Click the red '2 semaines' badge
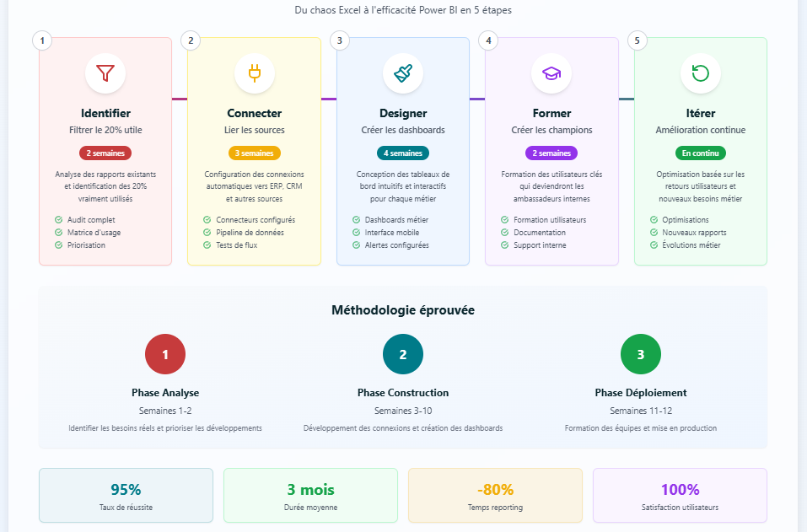 click(105, 153)
